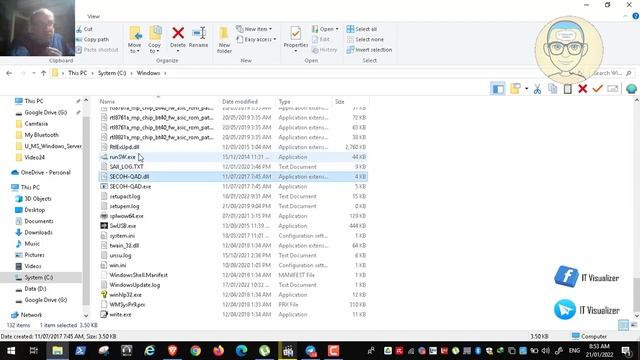Switch to details view status bar toggle
This screenshot has height=360, width=640.
point(623,325)
